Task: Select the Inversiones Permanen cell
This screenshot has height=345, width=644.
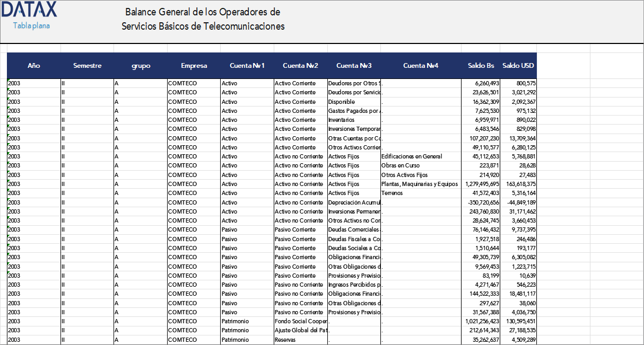Action: 354,211
